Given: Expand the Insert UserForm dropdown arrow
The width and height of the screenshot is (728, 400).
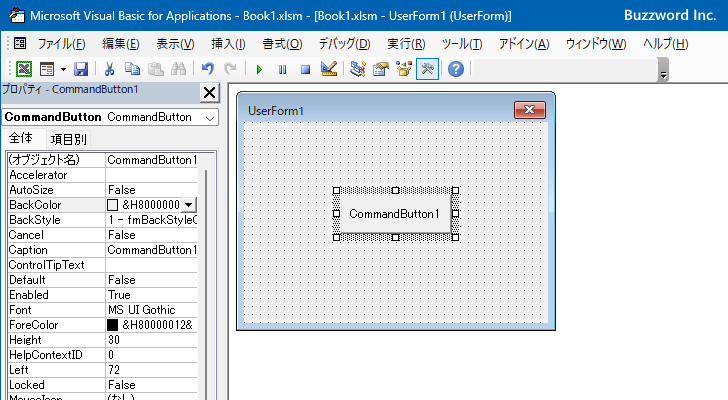Looking at the screenshot, I should (63, 69).
